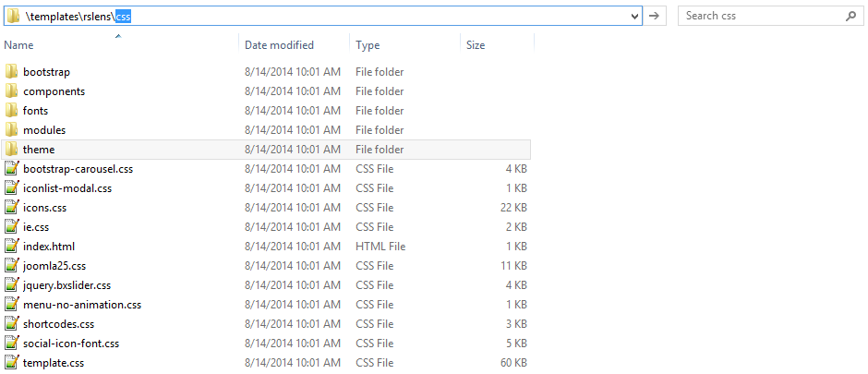This screenshot has width=868, height=374.
Task: Open the address bar history dropdown
Action: (635, 16)
